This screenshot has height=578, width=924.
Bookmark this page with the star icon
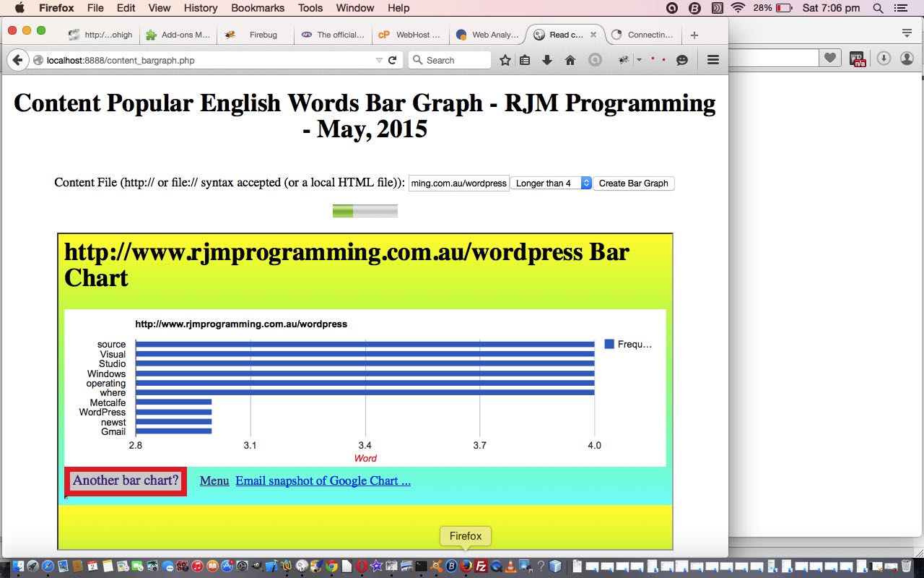point(505,61)
